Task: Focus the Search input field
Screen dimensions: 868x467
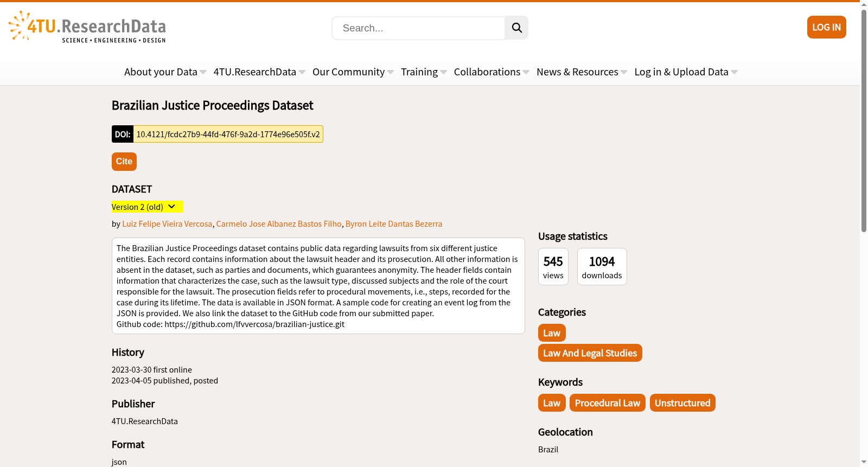Action: pos(418,28)
